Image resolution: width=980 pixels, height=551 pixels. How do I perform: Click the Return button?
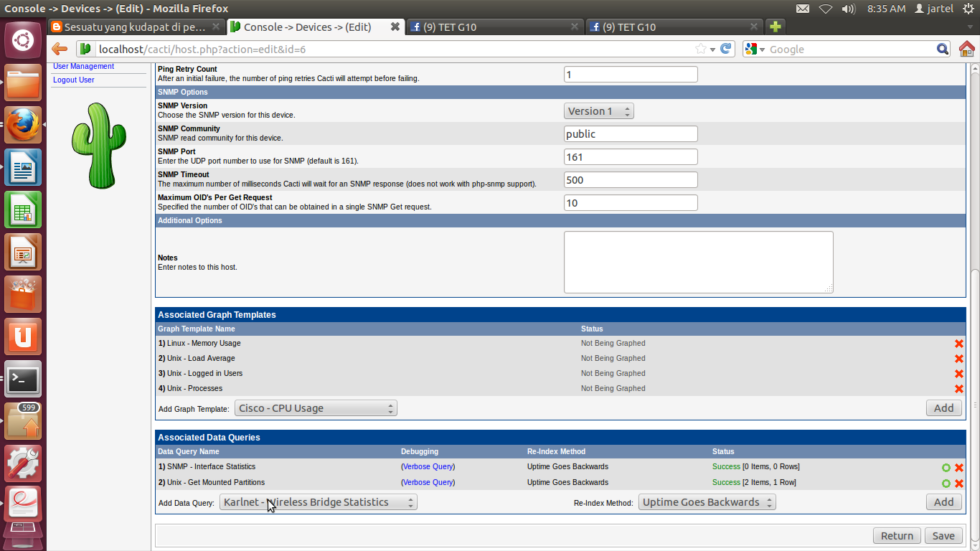click(x=897, y=536)
